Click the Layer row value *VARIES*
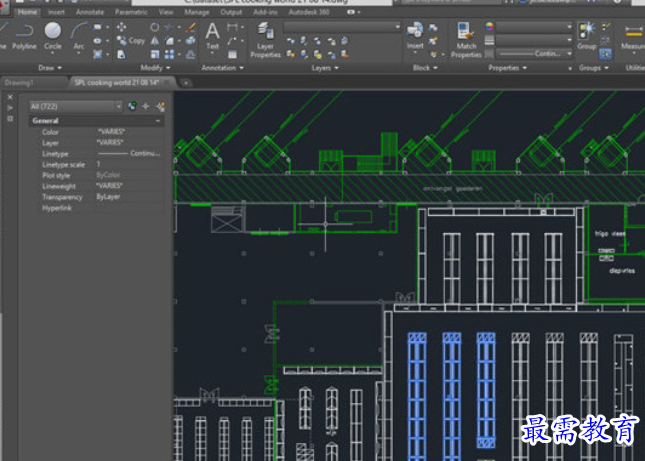 [x=110, y=143]
